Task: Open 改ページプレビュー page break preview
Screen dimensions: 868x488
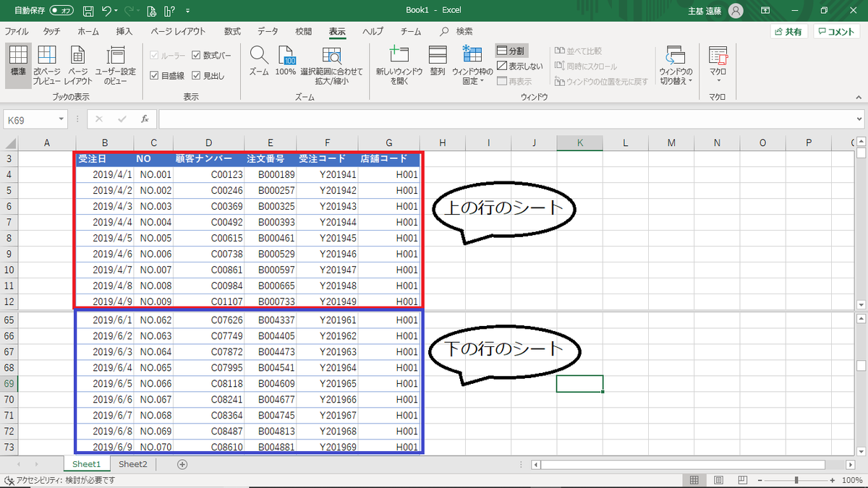Action: [x=47, y=66]
